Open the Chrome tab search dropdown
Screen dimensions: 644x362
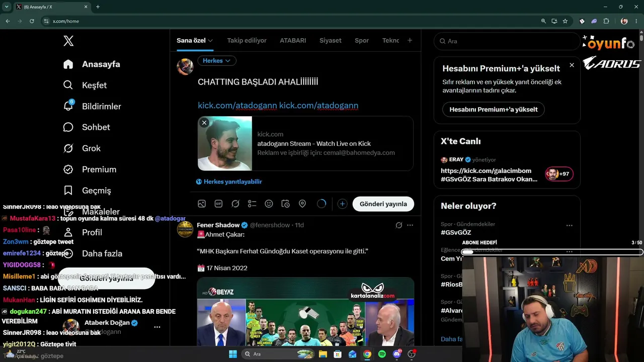7,7
